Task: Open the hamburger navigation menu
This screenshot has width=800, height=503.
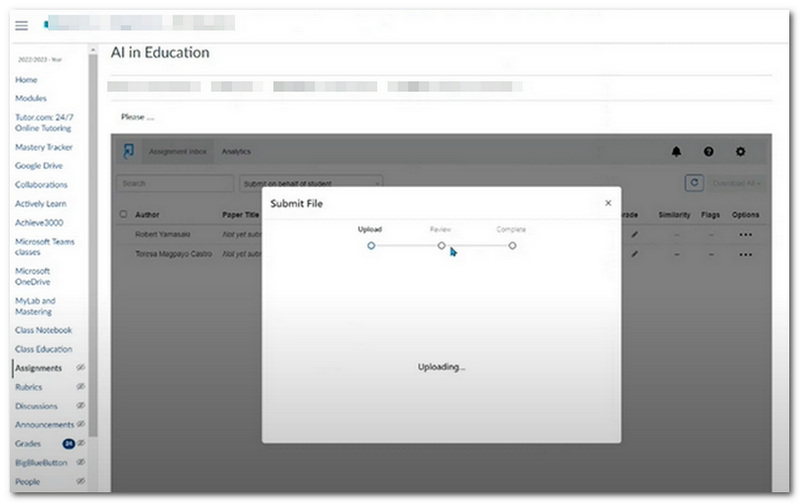Action: point(21,25)
